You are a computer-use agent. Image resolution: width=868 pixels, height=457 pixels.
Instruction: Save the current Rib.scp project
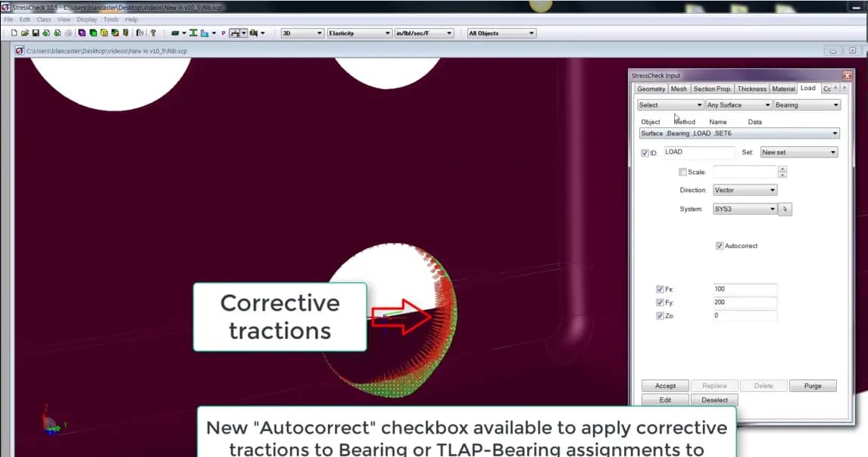click(x=35, y=33)
